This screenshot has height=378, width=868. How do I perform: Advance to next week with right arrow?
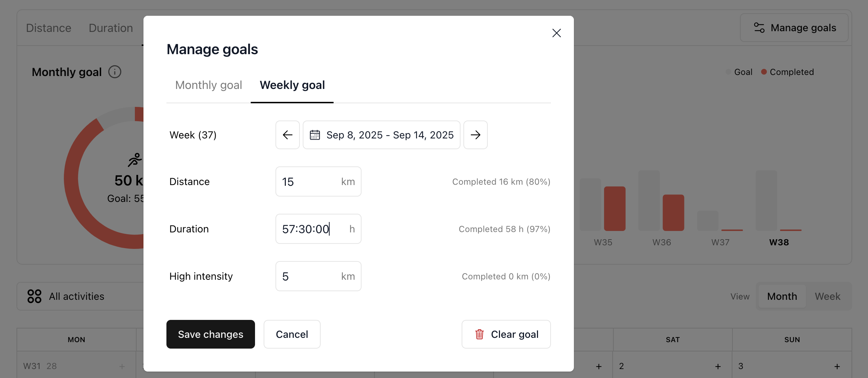[x=476, y=135]
